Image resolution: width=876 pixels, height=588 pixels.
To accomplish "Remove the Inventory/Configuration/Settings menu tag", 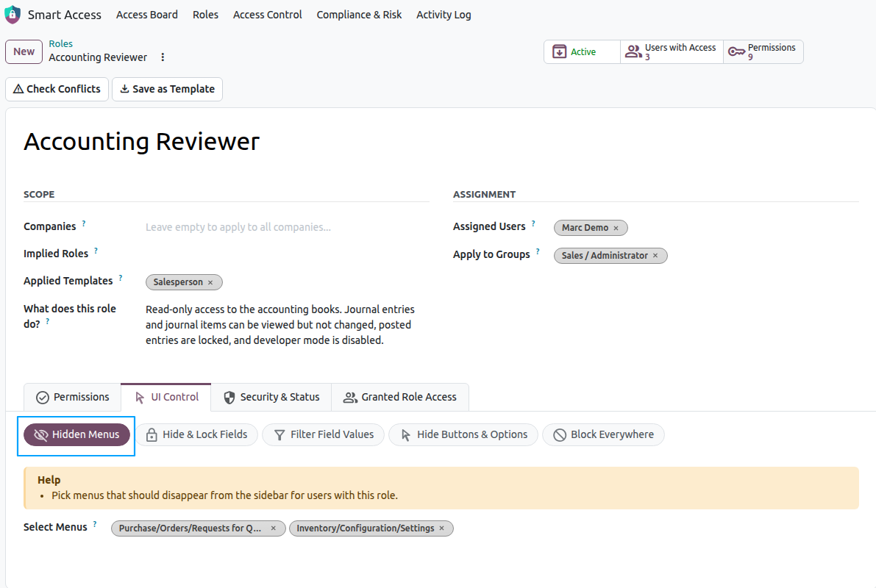I will click(x=442, y=528).
